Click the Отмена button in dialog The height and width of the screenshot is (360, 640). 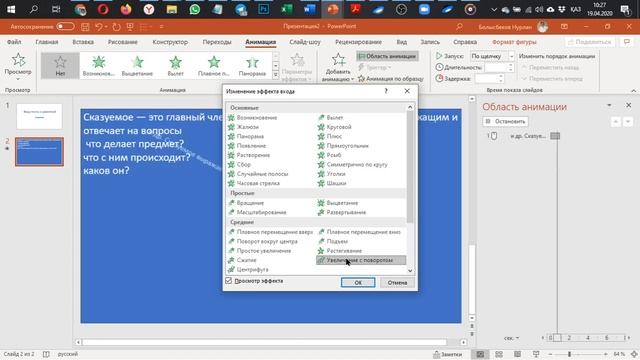[397, 282]
